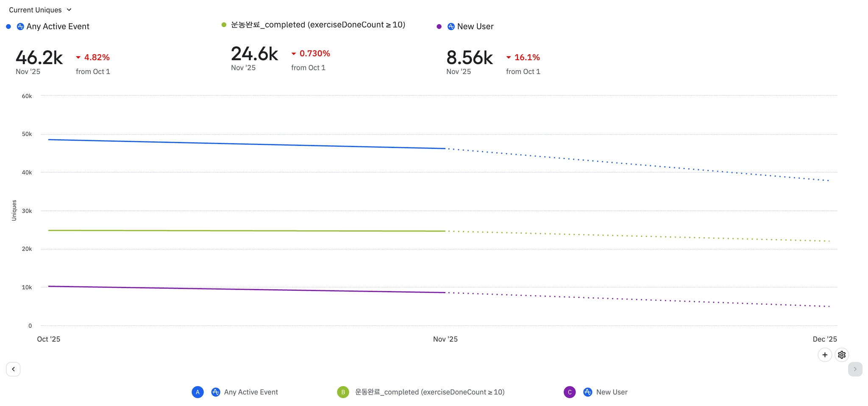Toggle New User series in bottom legend
Screen dimensions: 868x406
click(x=612, y=392)
